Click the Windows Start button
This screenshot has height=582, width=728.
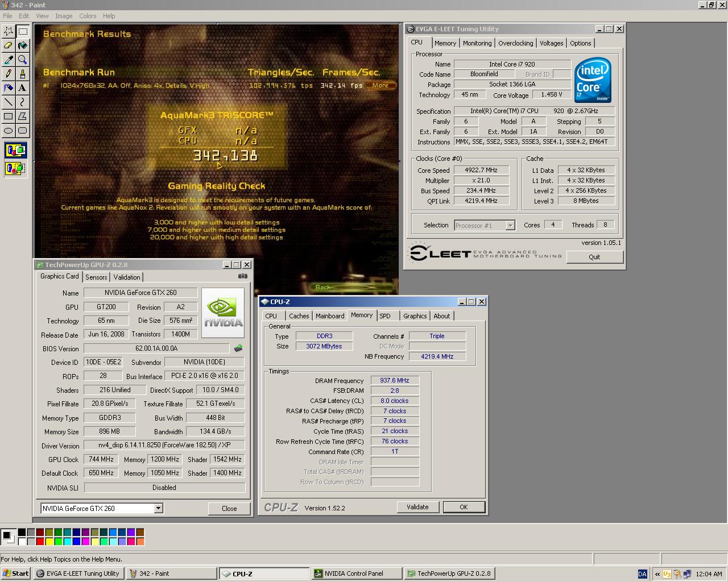point(15,573)
